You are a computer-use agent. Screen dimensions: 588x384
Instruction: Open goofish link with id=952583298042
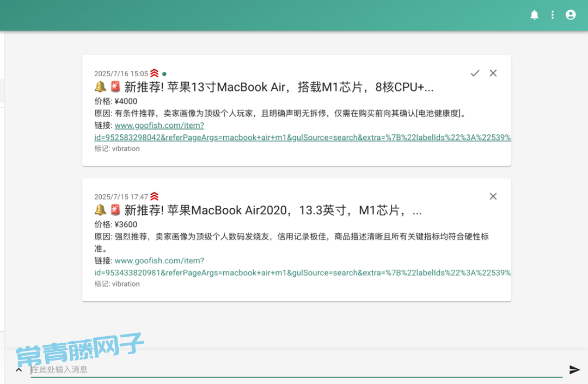click(302, 132)
